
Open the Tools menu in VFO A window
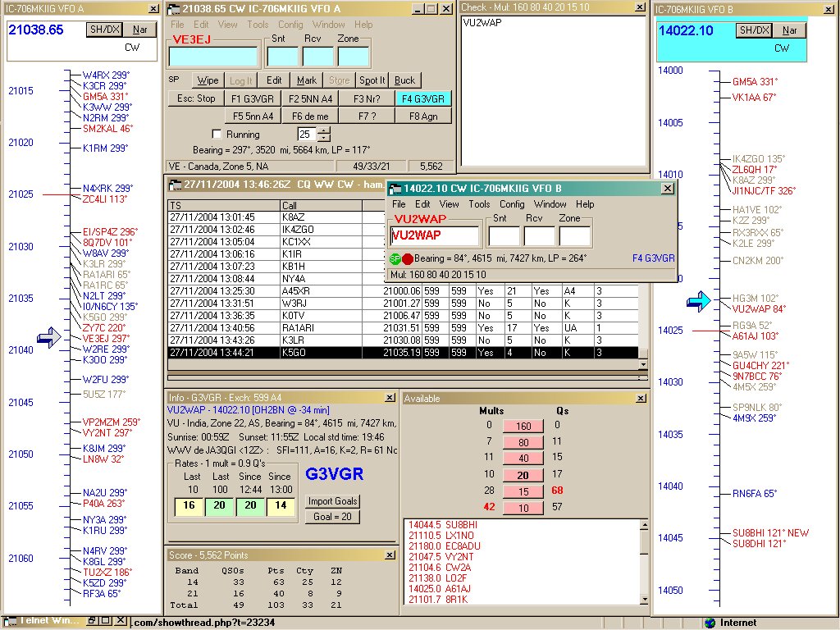tap(258, 25)
